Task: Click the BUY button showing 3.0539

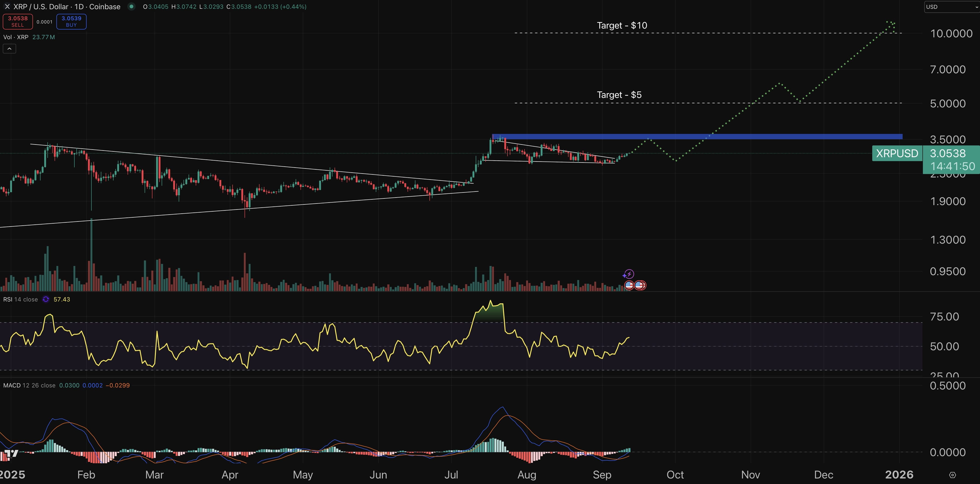Action: (71, 21)
